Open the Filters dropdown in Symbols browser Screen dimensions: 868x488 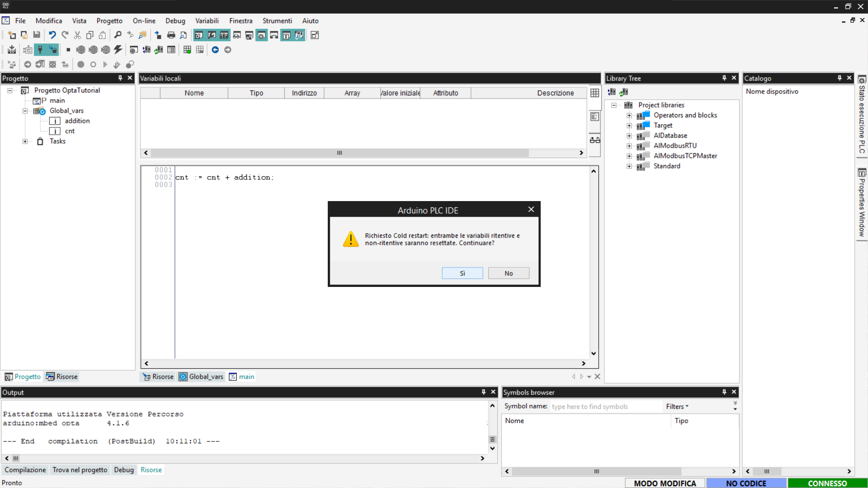coord(677,407)
